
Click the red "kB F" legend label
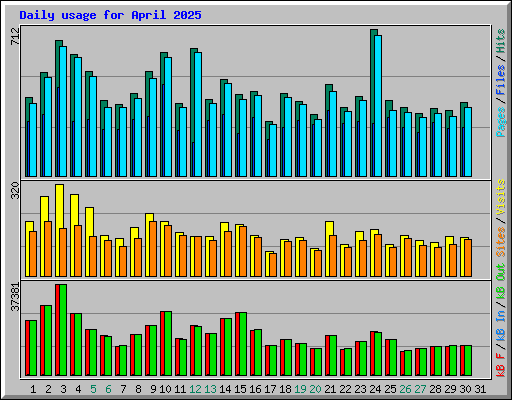[501, 365]
